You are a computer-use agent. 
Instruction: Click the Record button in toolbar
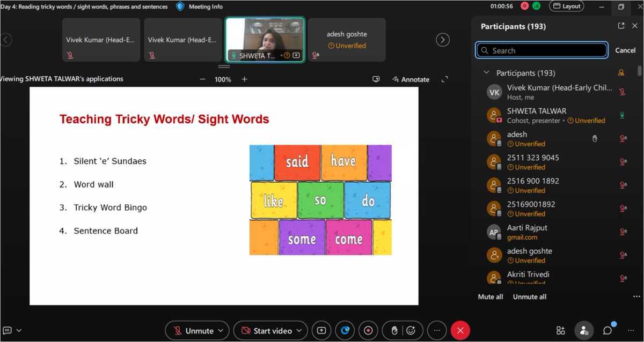[x=369, y=331]
